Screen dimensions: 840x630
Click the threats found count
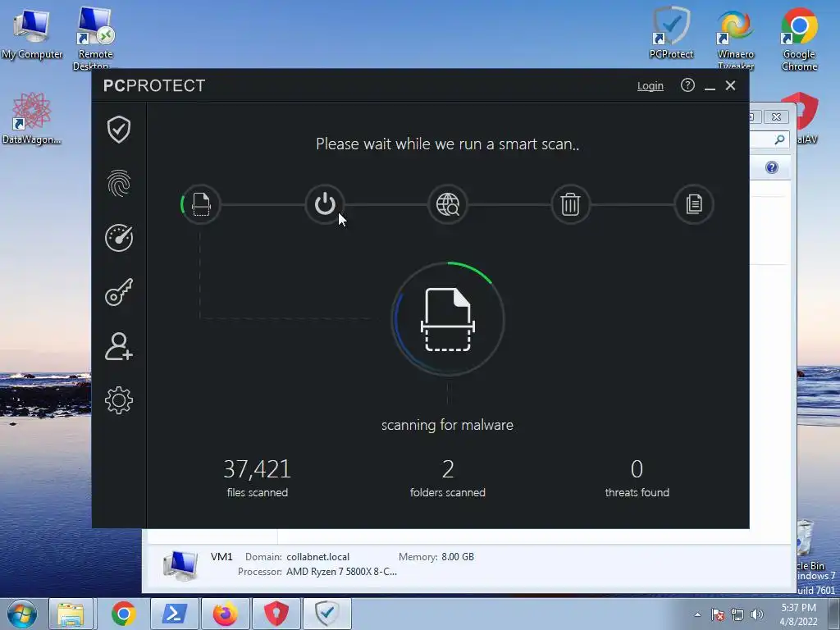click(637, 469)
